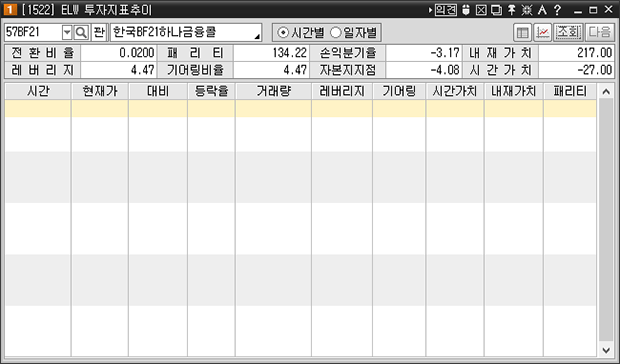Screen dimensions: 620x364
Task: Click the 시간가치 value -27.00
Action: pyautogui.click(x=576, y=70)
